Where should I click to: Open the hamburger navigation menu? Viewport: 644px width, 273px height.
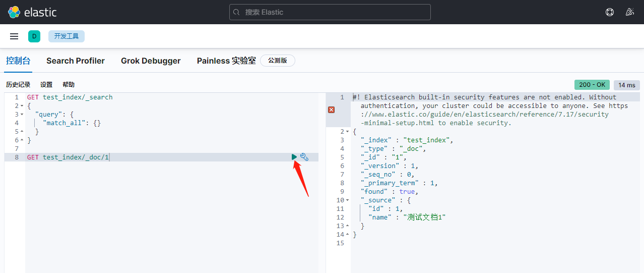pyautogui.click(x=14, y=36)
